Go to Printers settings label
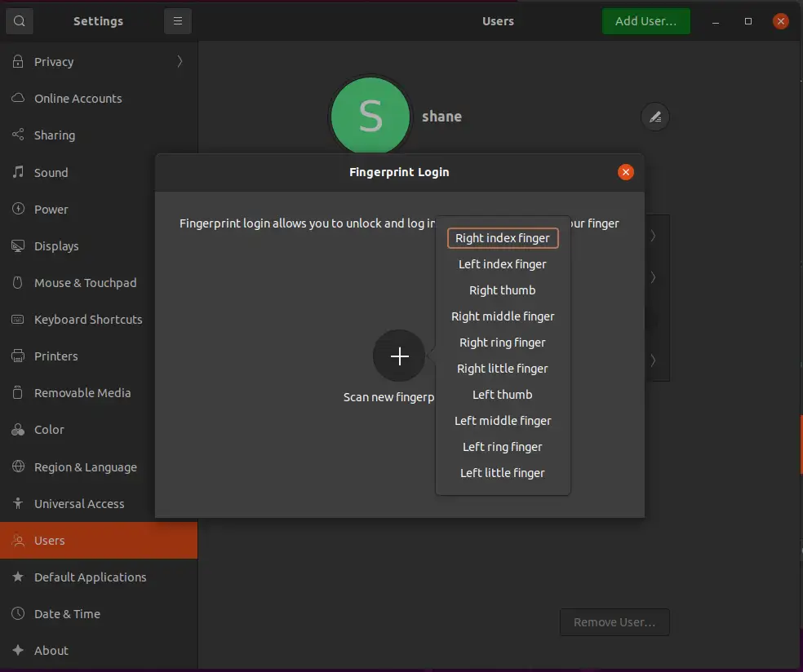 (x=55, y=356)
